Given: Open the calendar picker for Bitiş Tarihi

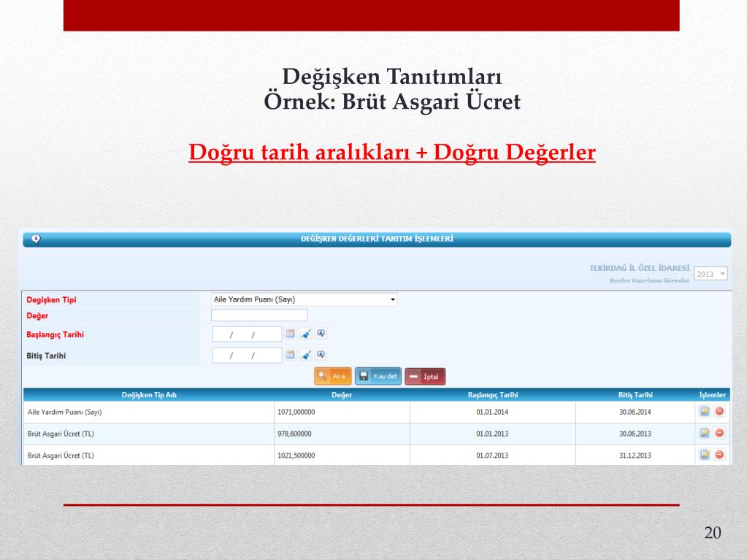Looking at the screenshot, I should coord(291,354).
